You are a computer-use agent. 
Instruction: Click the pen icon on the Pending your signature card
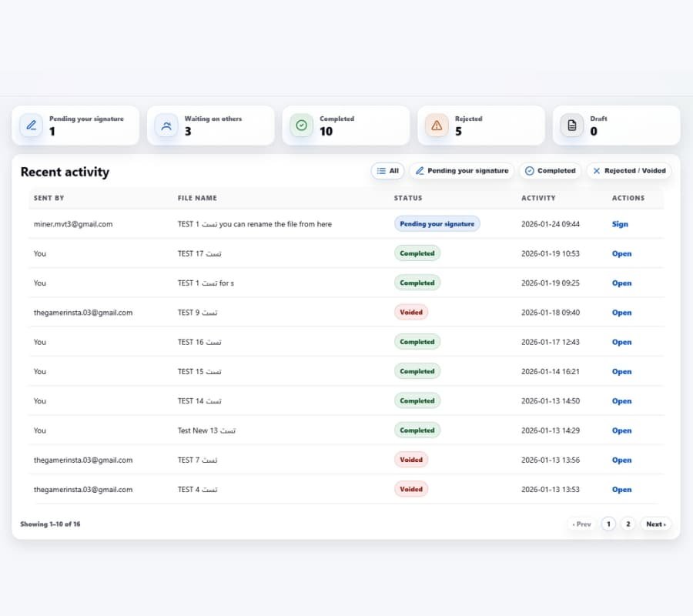[30, 125]
